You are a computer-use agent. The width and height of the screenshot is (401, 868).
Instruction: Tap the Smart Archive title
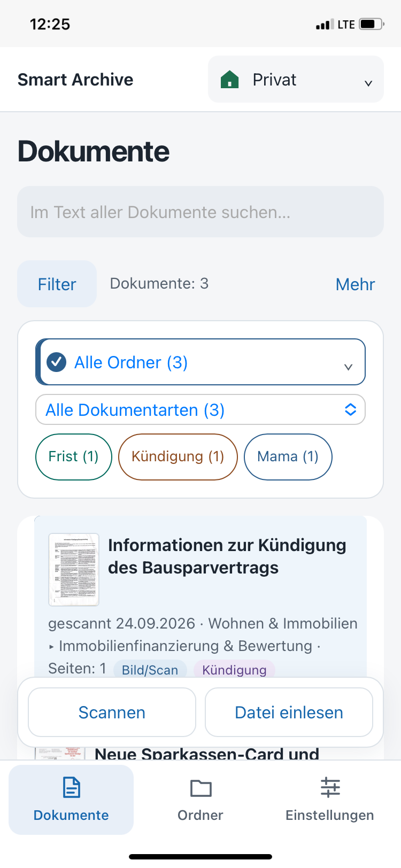pyautogui.click(x=75, y=80)
